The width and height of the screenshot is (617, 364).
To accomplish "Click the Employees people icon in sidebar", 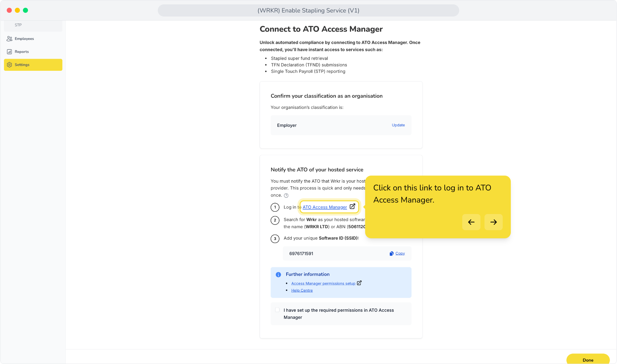I will [9, 39].
